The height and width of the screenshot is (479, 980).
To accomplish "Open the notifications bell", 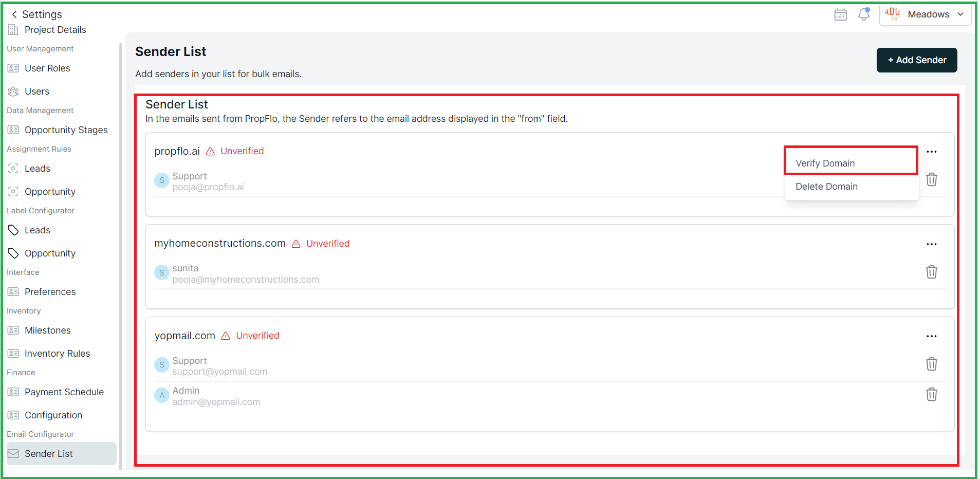I will pos(864,14).
